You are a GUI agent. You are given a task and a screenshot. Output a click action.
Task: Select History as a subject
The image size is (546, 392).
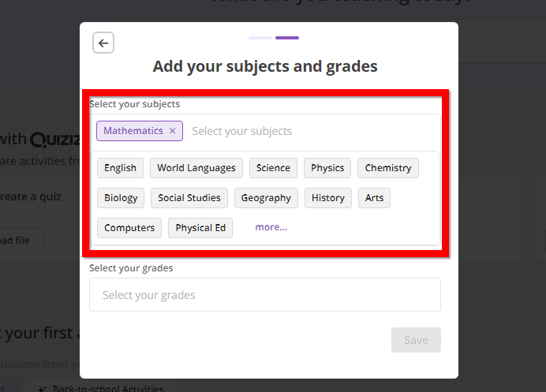328,198
